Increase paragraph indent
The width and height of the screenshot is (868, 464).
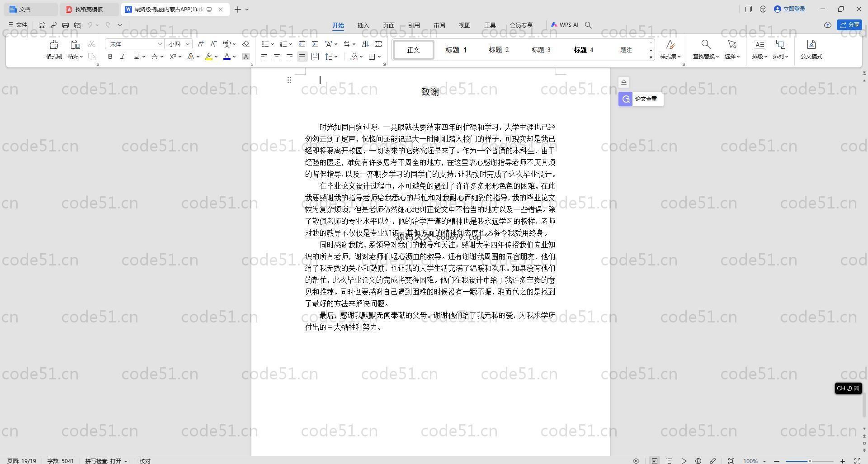[315, 44]
